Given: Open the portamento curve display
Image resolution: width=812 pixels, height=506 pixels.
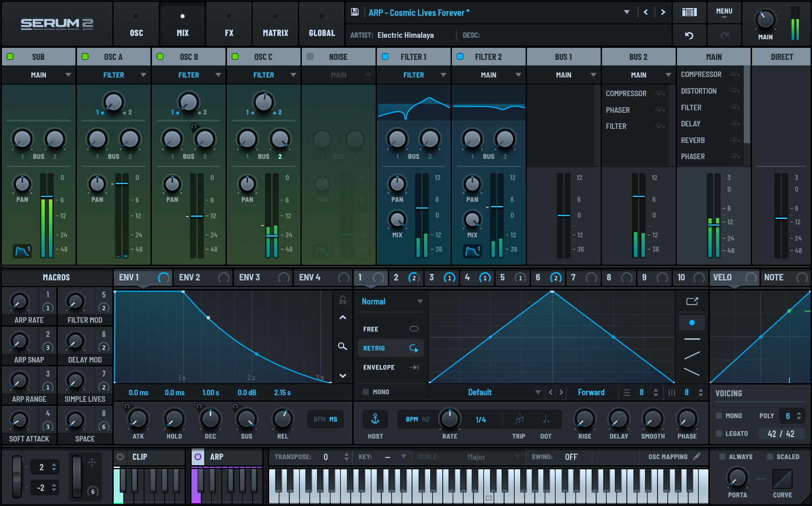Looking at the screenshot, I should (x=782, y=479).
